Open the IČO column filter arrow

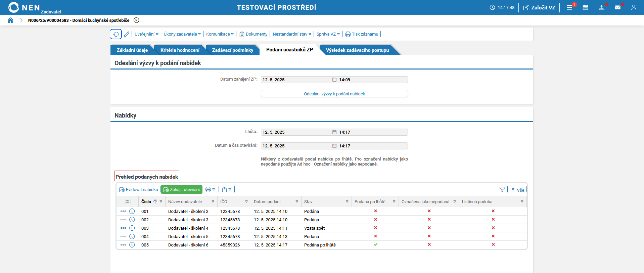point(246,202)
